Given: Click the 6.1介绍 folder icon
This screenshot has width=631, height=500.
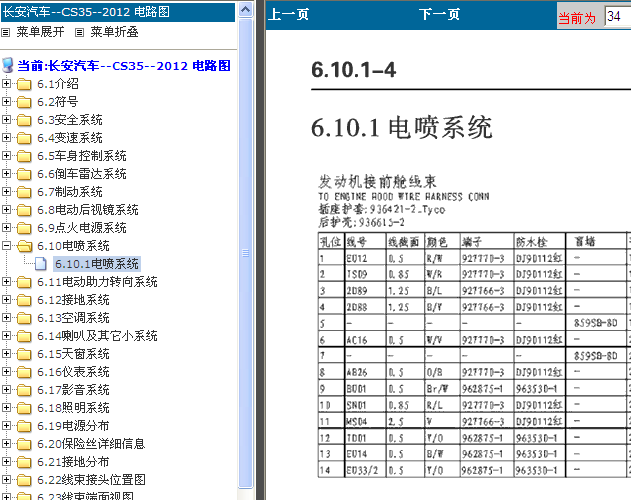Looking at the screenshot, I should click(x=24, y=84).
